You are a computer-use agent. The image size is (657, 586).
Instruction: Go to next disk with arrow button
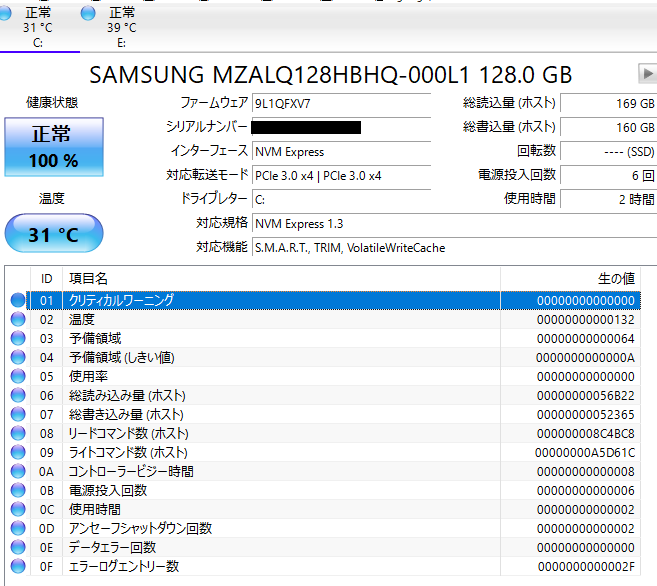tap(647, 74)
